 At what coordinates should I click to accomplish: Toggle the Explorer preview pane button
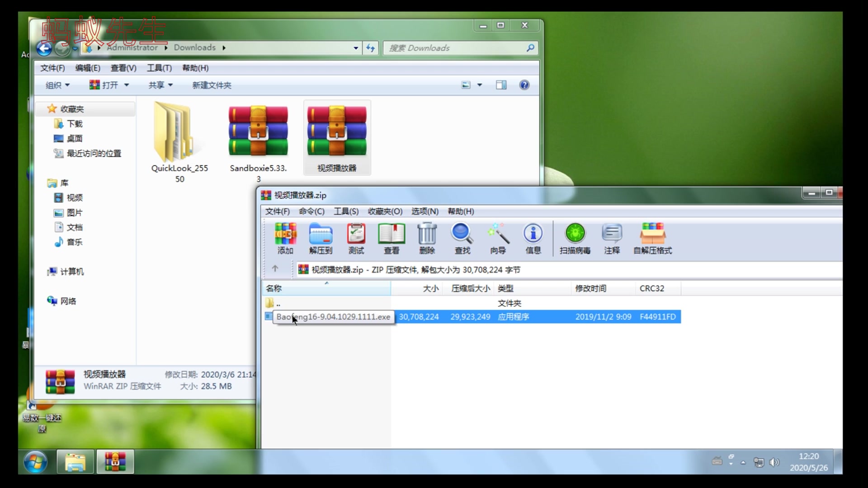tap(501, 85)
